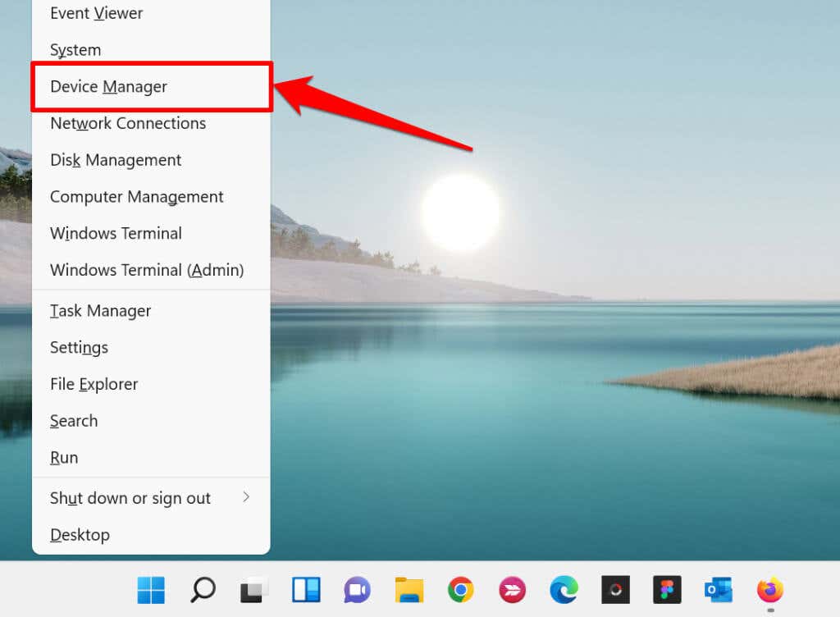This screenshot has height=617, width=840.
Task: Switch to Firefox in the taskbar
Action: click(770, 590)
